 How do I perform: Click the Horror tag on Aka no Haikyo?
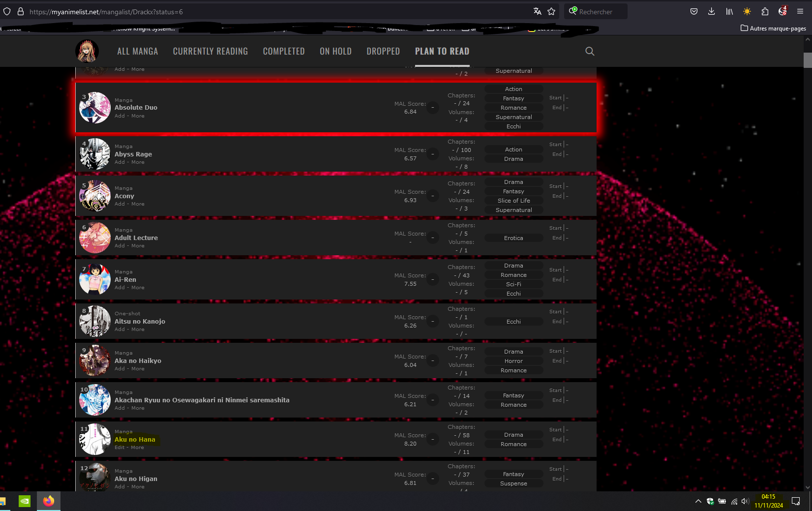pyautogui.click(x=513, y=361)
